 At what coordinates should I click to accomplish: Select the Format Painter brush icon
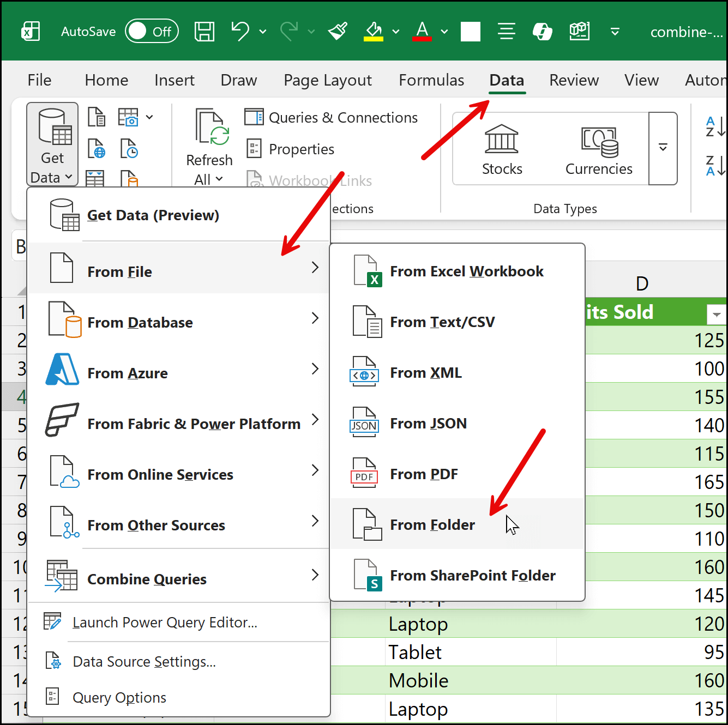338,32
